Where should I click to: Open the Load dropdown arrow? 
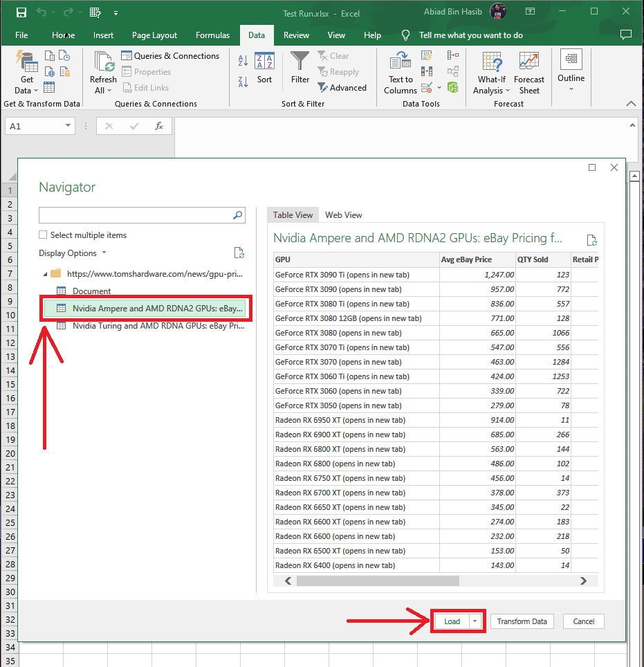coord(475,621)
